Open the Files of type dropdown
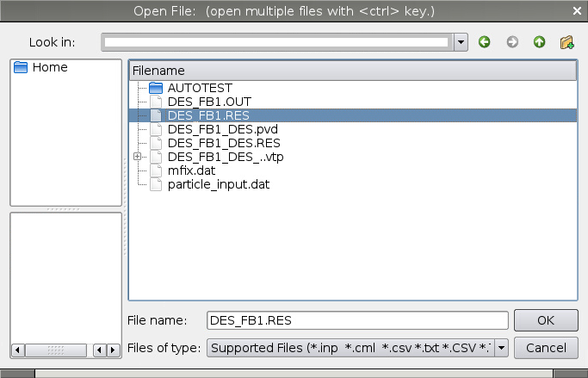 click(499, 348)
